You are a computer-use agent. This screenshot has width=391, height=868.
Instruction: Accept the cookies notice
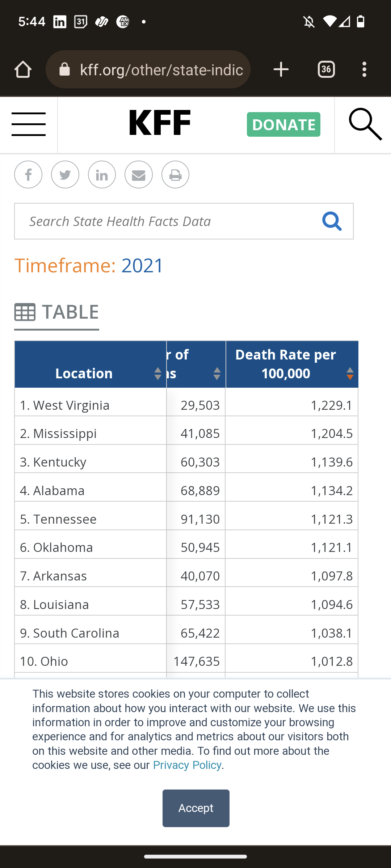click(196, 808)
